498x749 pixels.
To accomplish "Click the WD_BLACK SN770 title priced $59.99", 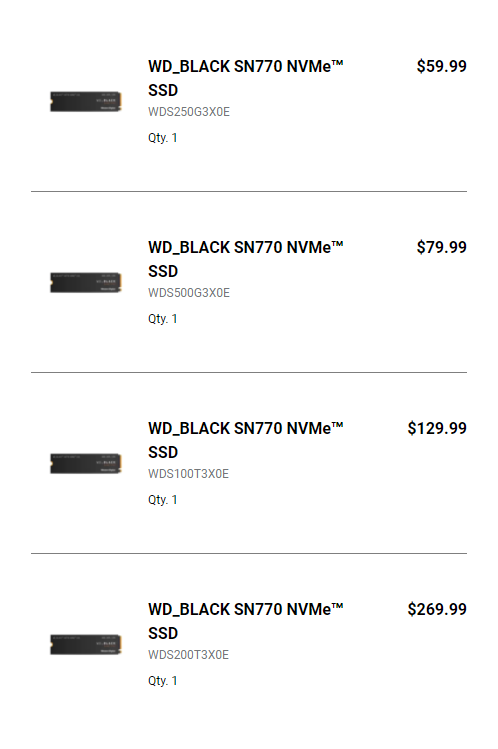I will pyautogui.click(x=245, y=78).
